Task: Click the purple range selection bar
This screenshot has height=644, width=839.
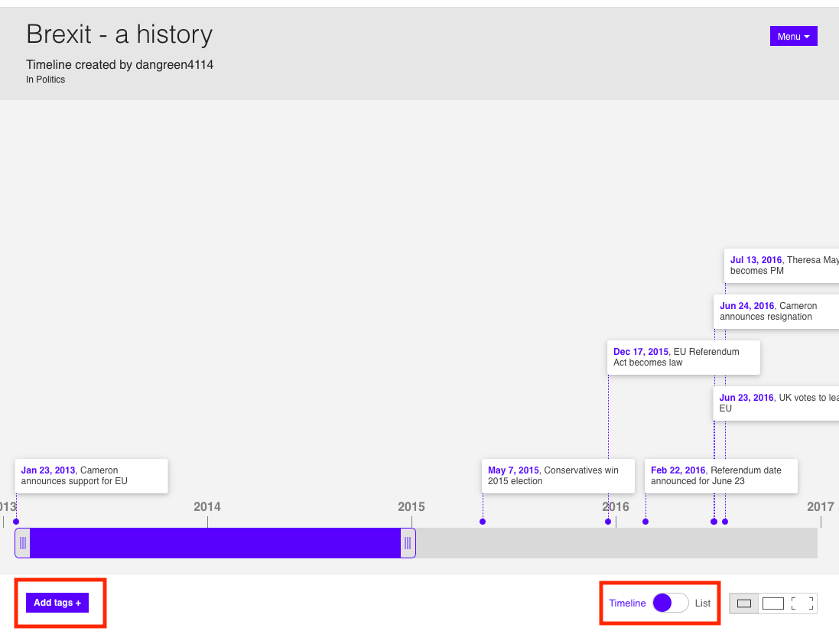Action: [214, 543]
